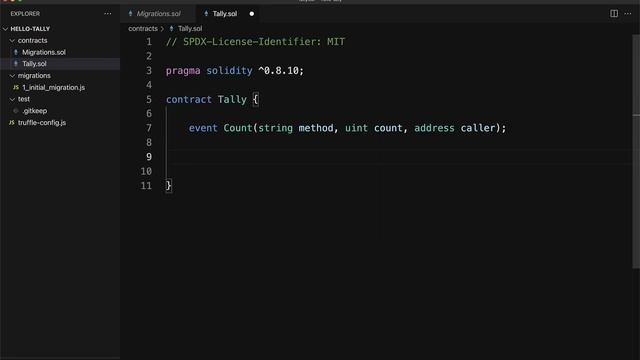Click JS icon beside 1_initial_migration.js
Viewport: 640px width, 360px height.
tap(16, 87)
